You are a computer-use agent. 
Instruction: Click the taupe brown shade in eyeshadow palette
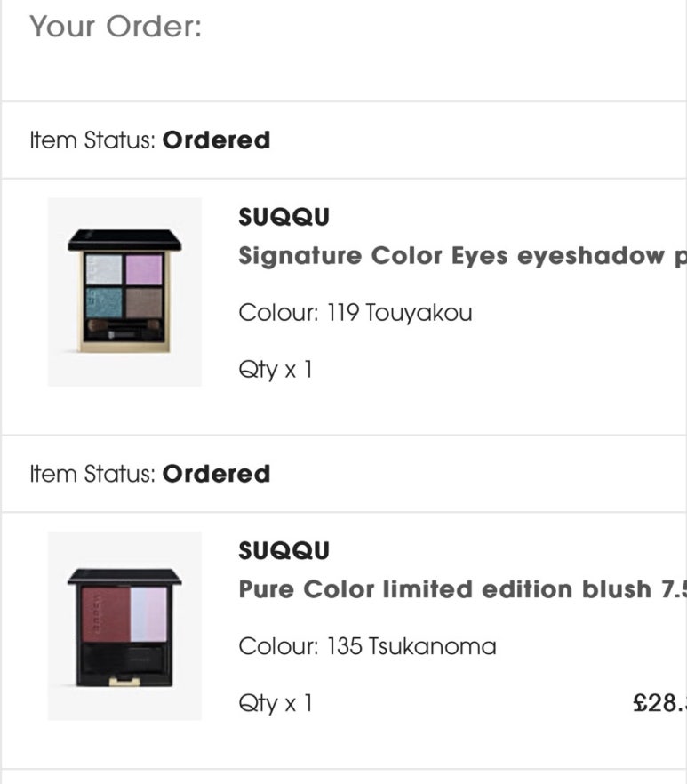click(144, 302)
